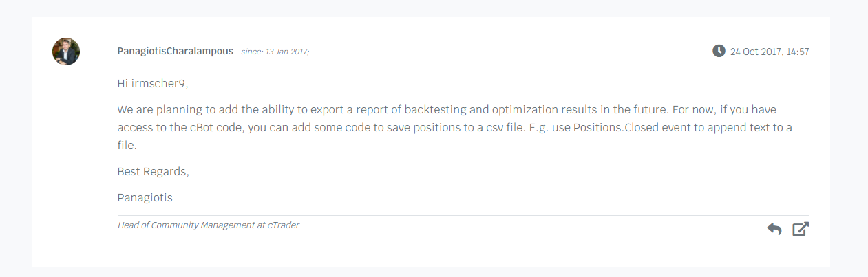Viewport: 868px width, 277px height.
Task: Click the irmscher9 name in the greeting
Action: 160,83
